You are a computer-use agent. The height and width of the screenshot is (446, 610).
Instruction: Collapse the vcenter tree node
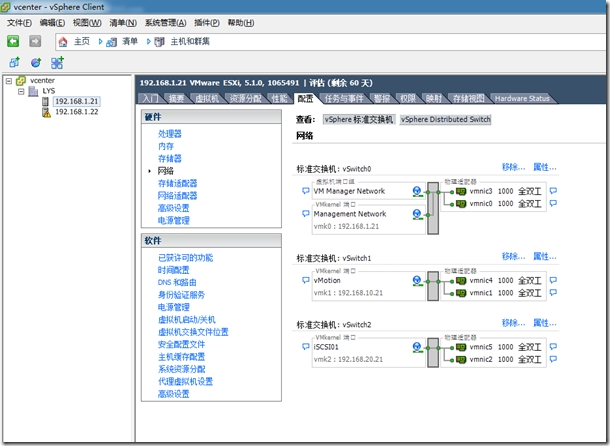point(9,81)
